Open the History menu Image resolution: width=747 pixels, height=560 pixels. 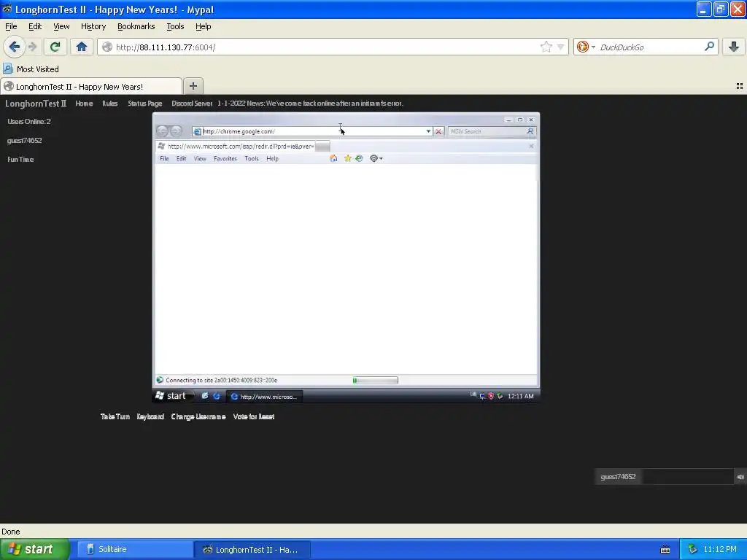[x=93, y=26]
